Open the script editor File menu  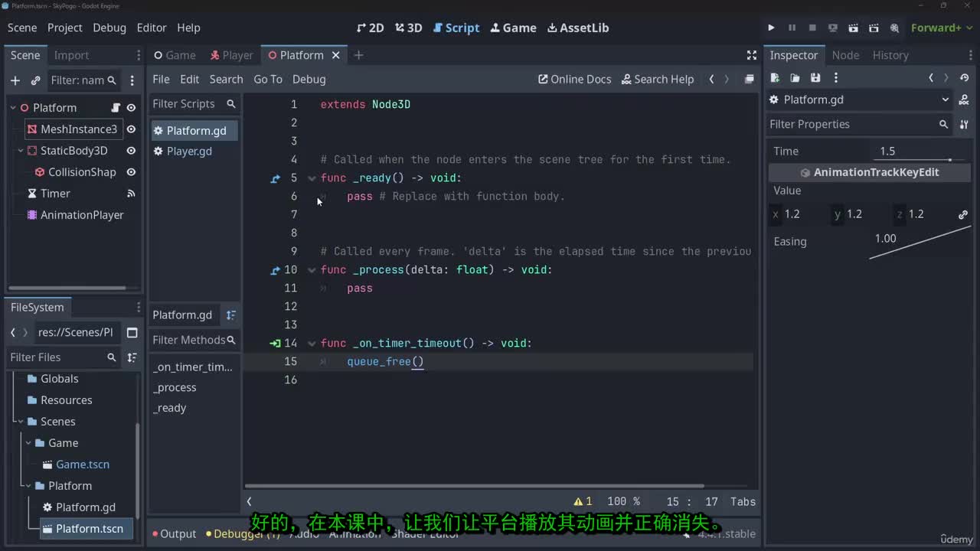[161, 80]
